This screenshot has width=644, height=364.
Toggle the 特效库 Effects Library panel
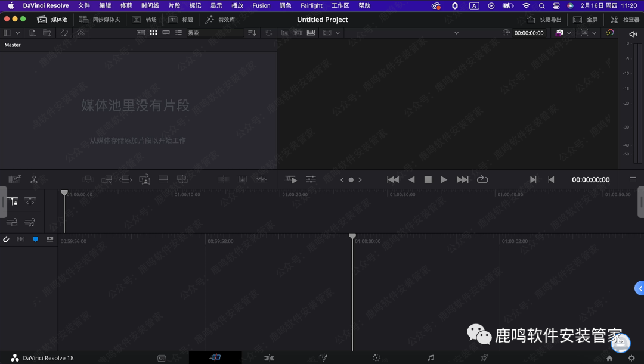[221, 19]
